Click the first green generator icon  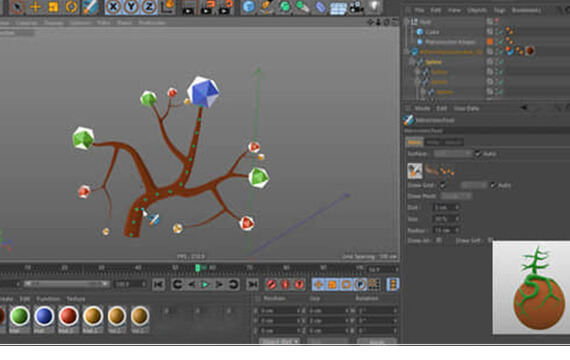(285, 7)
